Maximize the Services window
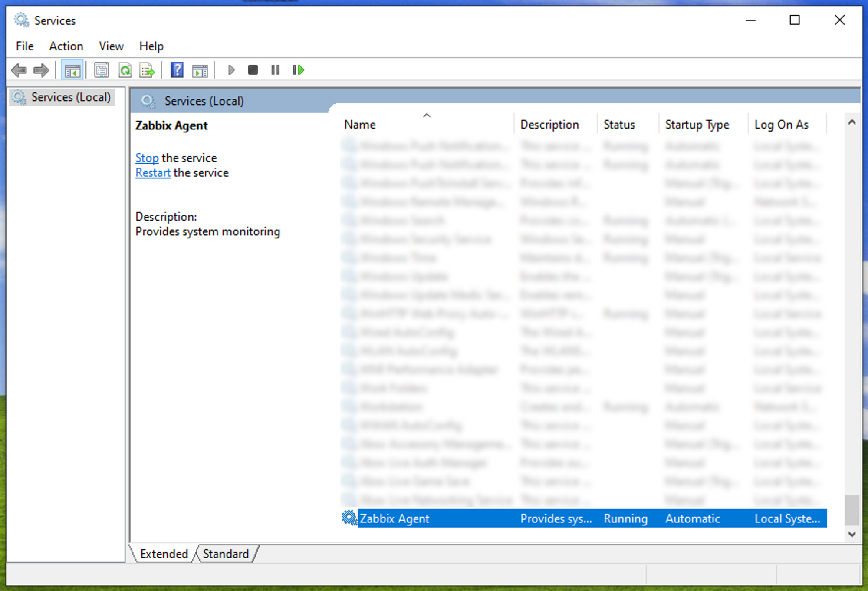 pos(794,20)
